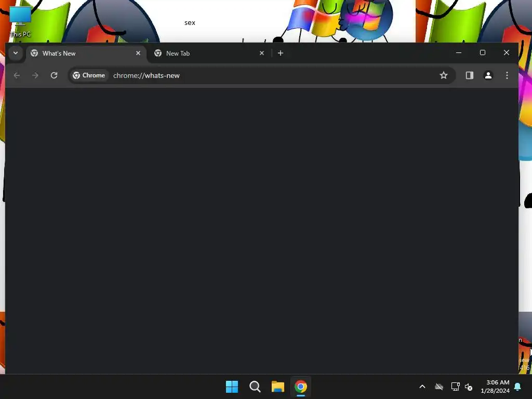Switch to the What's New tab
This screenshot has width=532, height=399.
coord(86,54)
